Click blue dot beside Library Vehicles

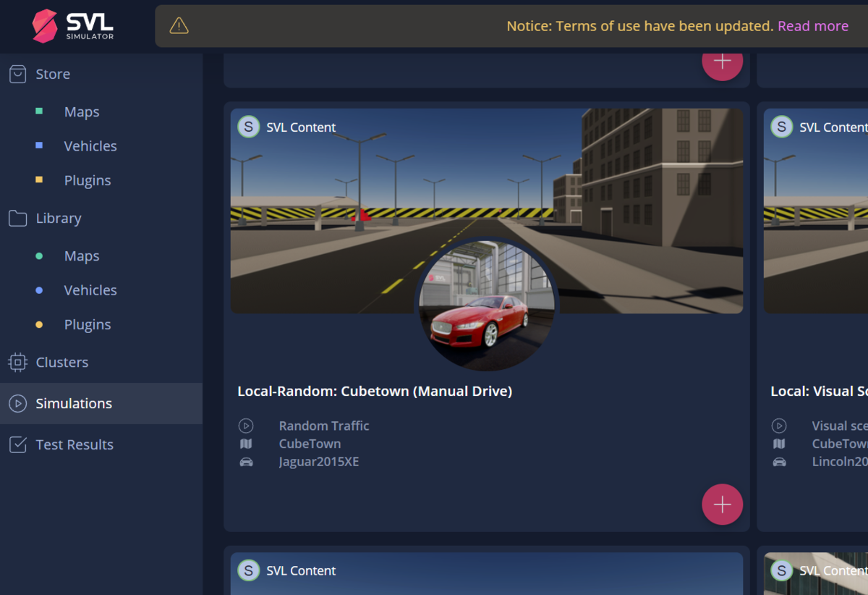coord(39,290)
